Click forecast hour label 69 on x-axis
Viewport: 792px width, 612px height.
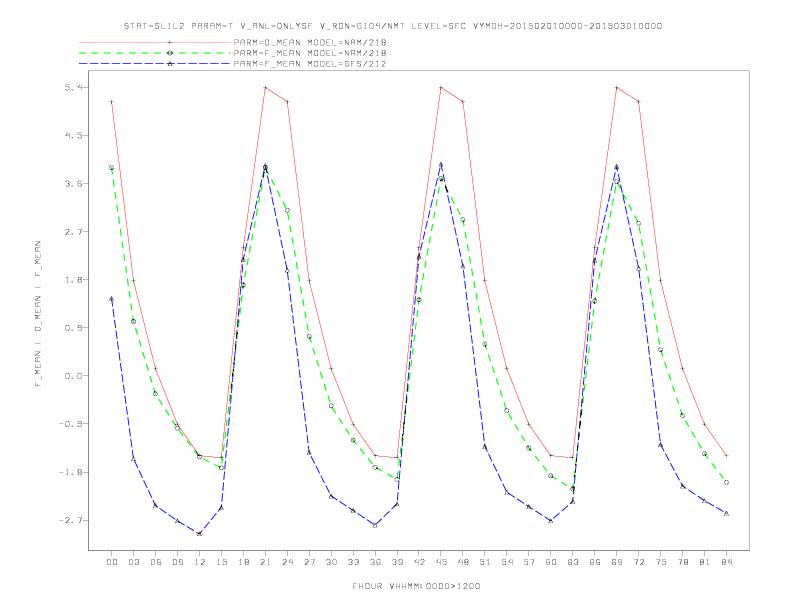[617, 562]
